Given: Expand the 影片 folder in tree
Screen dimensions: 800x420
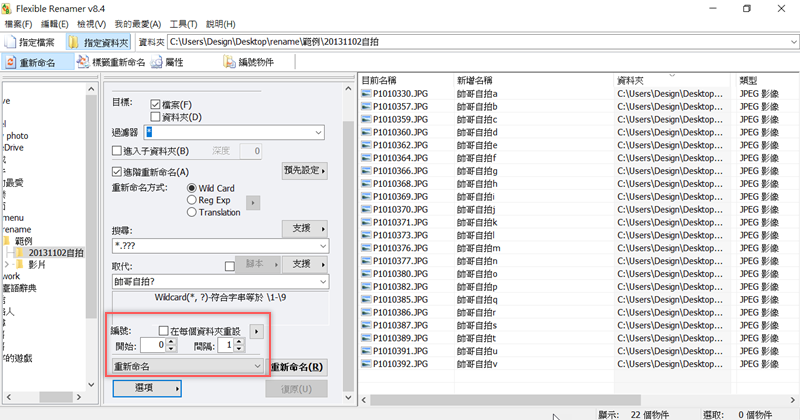Looking at the screenshot, I should 7,264.
